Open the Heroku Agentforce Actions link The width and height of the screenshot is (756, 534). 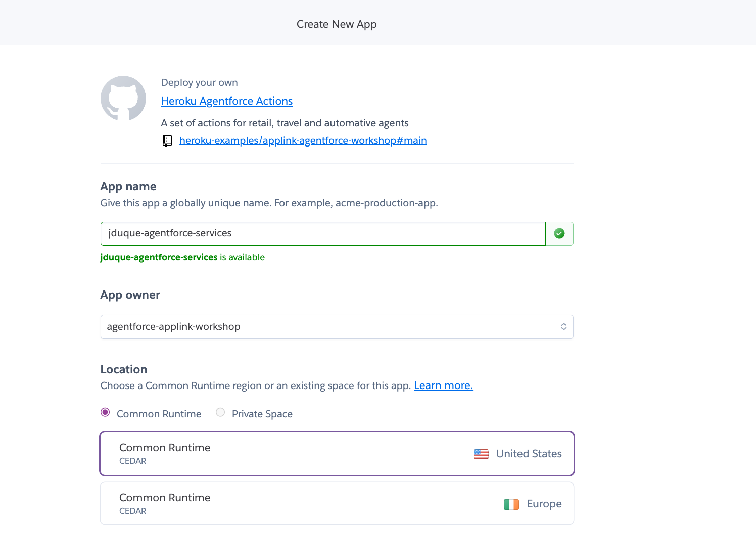click(x=226, y=101)
